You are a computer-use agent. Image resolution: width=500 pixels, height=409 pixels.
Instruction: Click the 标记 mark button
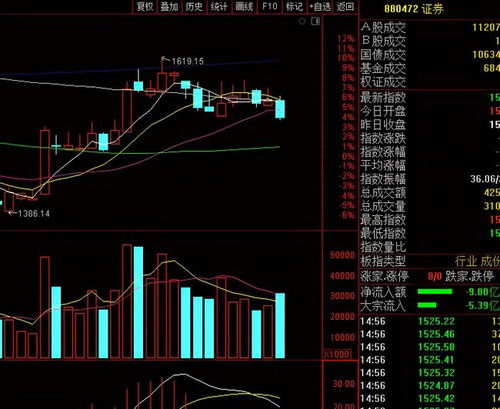tap(294, 6)
